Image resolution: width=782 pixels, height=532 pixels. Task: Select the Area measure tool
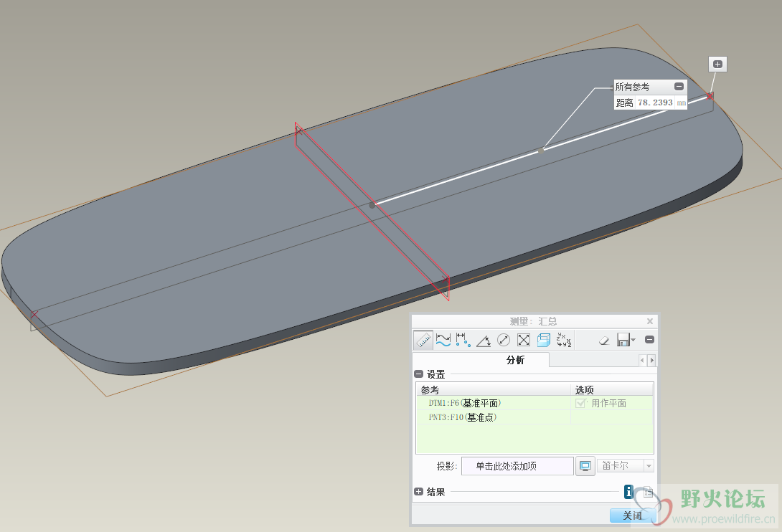tap(524, 340)
